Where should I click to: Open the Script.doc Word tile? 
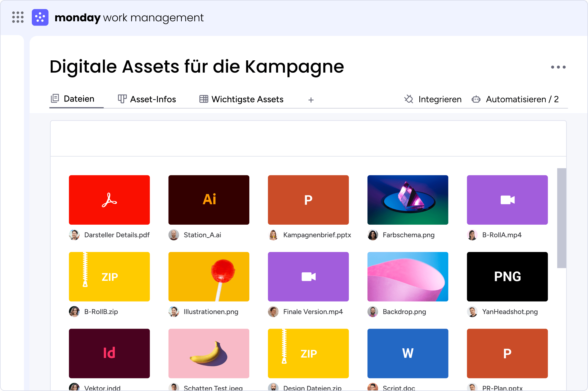408,353
